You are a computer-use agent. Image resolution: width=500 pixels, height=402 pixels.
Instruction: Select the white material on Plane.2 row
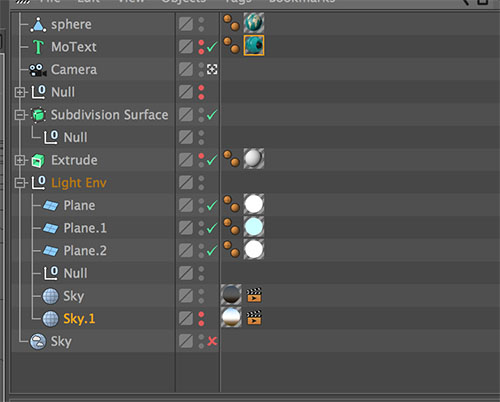[x=254, y=249]
